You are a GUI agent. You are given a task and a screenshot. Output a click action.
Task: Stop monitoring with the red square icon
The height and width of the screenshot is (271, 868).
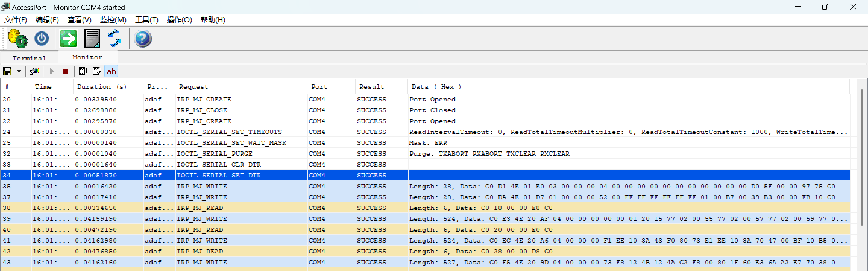[x=66, y=71]
